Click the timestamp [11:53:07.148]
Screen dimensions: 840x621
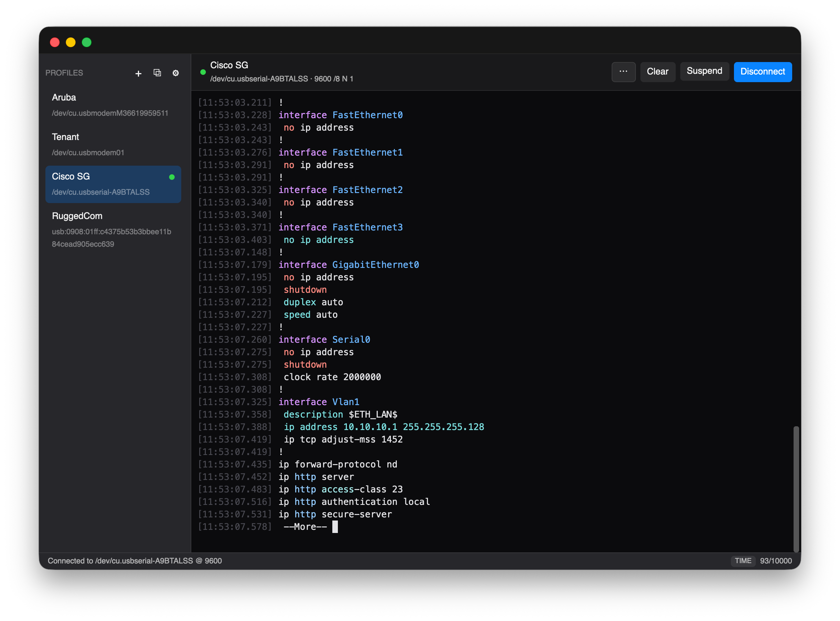[235, 252]
